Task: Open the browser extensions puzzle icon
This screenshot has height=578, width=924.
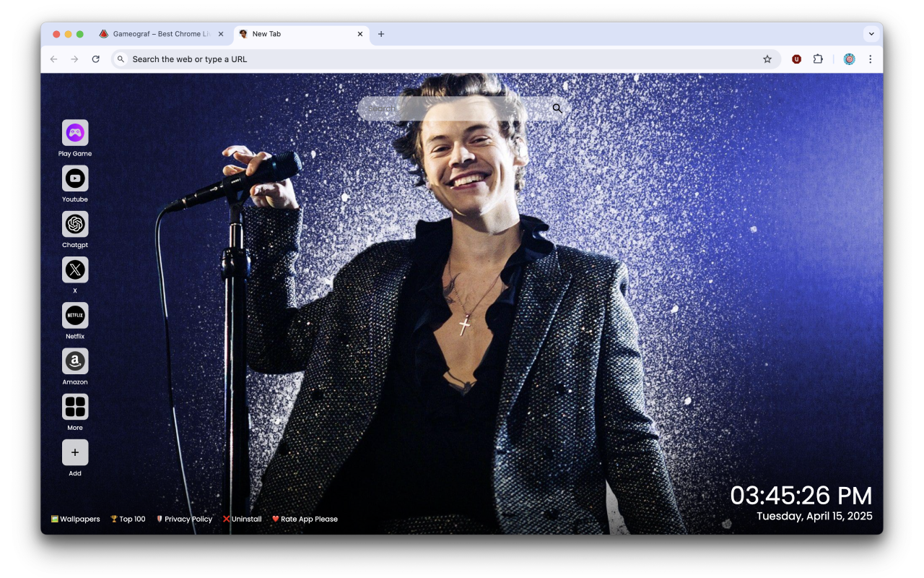Action: (x=818, y=59)
